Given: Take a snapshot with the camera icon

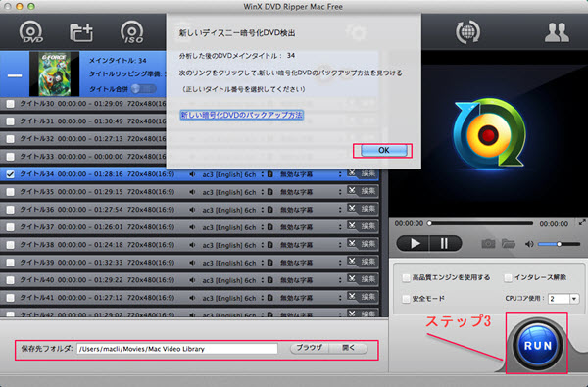Looking at the screenshot, I should click(488, 244).
